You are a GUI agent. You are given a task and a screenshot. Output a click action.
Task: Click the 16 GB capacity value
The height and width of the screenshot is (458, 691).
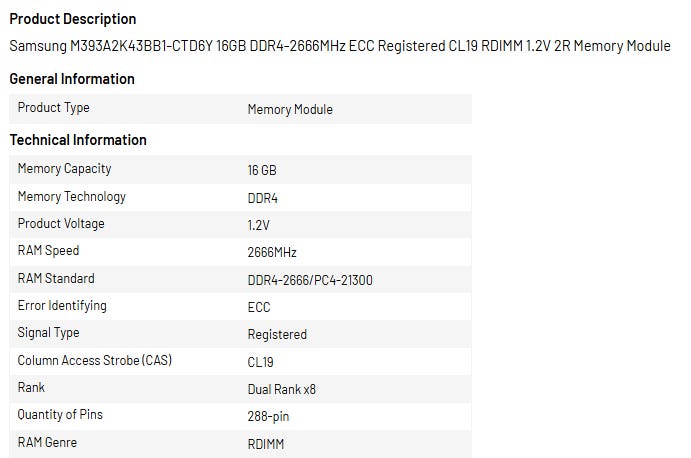(262, 171)
